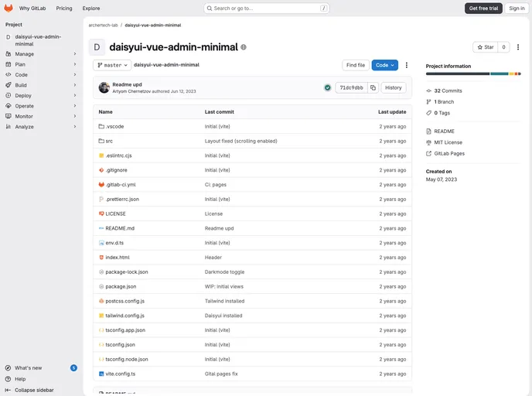The image size is (532, 396).
Task: Open the GitLab Pages link
Action: (449, 153)
